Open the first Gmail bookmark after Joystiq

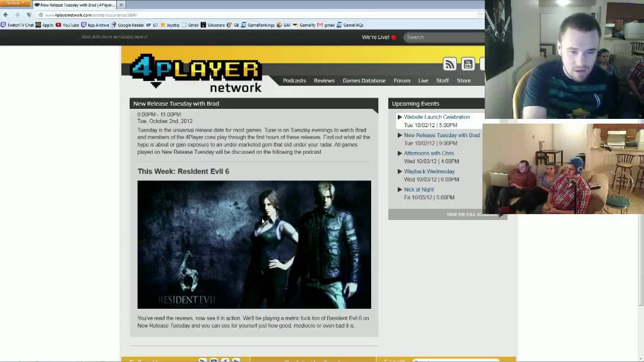coord(190,25)
